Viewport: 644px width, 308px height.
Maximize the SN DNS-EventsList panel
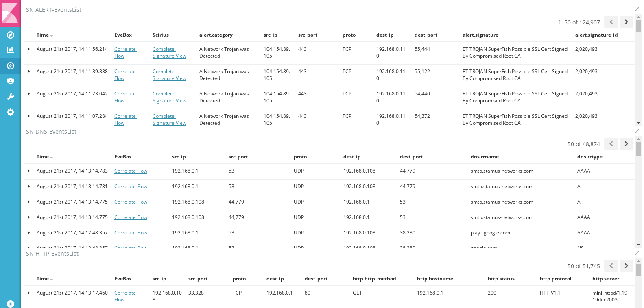pyautogui.click(x=637, y=131)
